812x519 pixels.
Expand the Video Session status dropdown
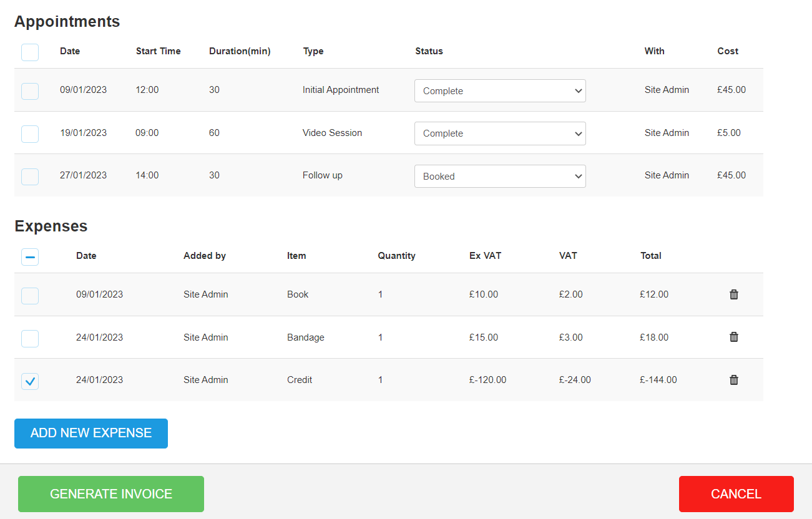point(500,133)
